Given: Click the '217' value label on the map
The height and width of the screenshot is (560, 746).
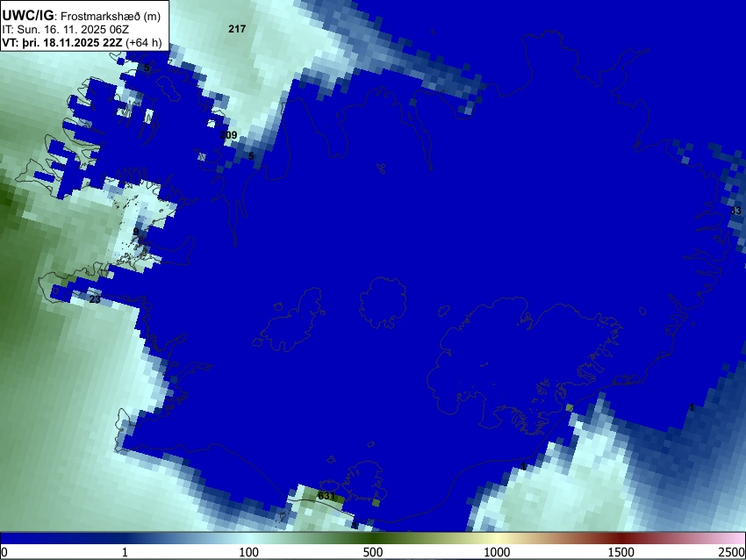Looking at the screenshot, I should [237, 29].
